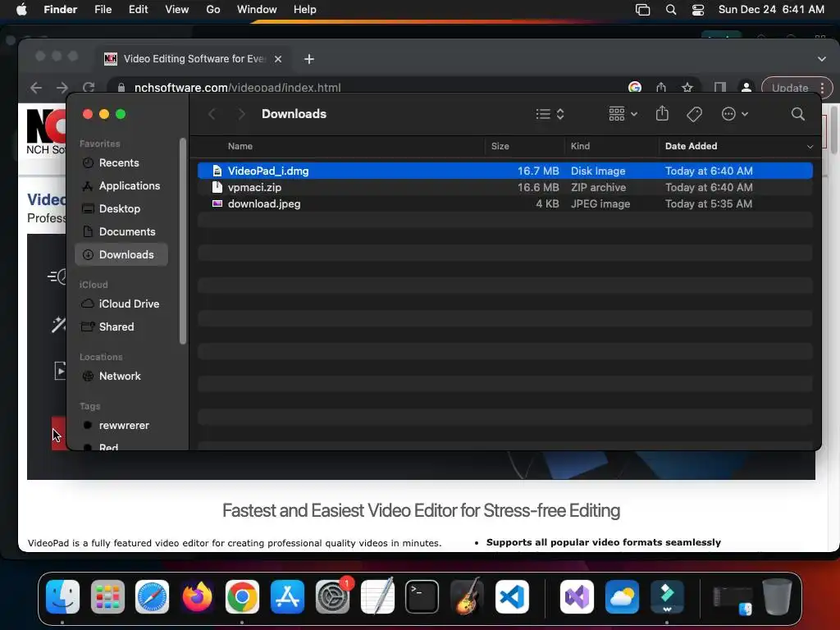Image resolution: width=840 pixels, height=630 pixels.
Task: Select vpmaci.zip file row
Action: [504, 188]
